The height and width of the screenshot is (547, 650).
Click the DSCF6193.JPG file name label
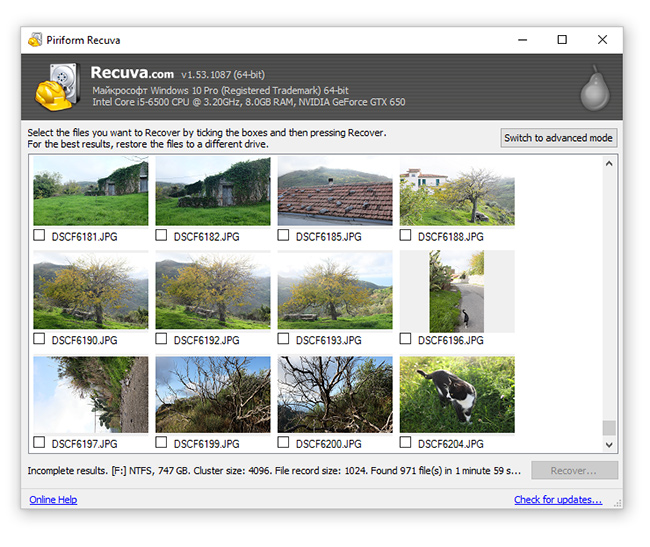pyautogui.click(x=329, y=340)
